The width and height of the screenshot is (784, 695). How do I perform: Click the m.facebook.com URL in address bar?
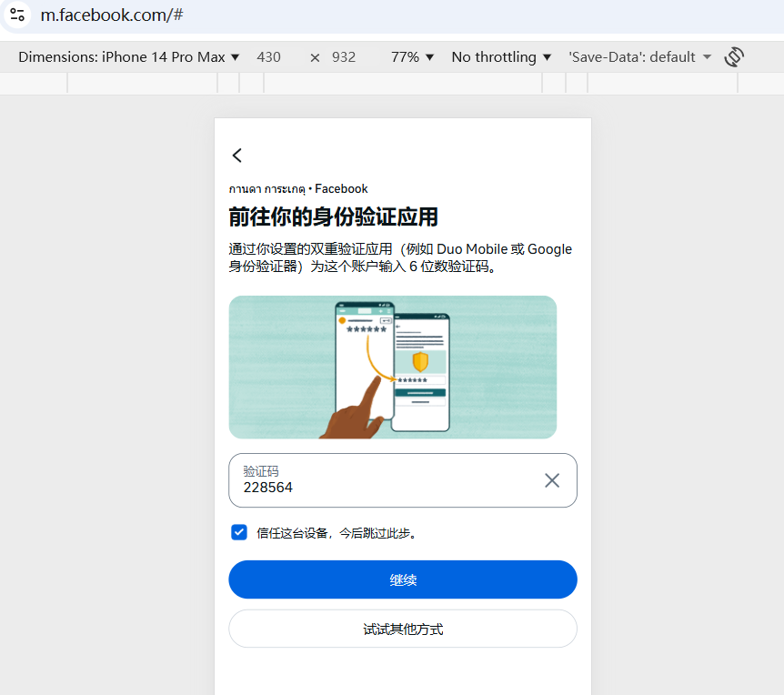pos(113,15)
